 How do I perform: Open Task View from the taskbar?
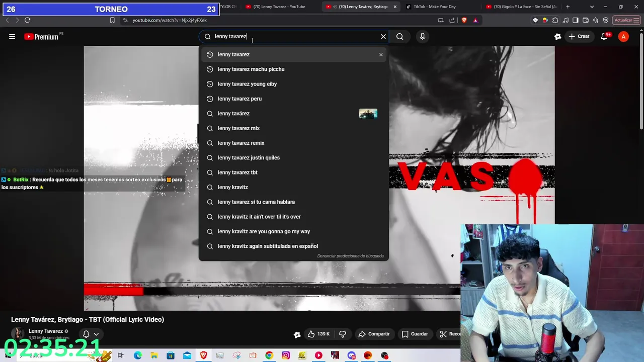121,355
